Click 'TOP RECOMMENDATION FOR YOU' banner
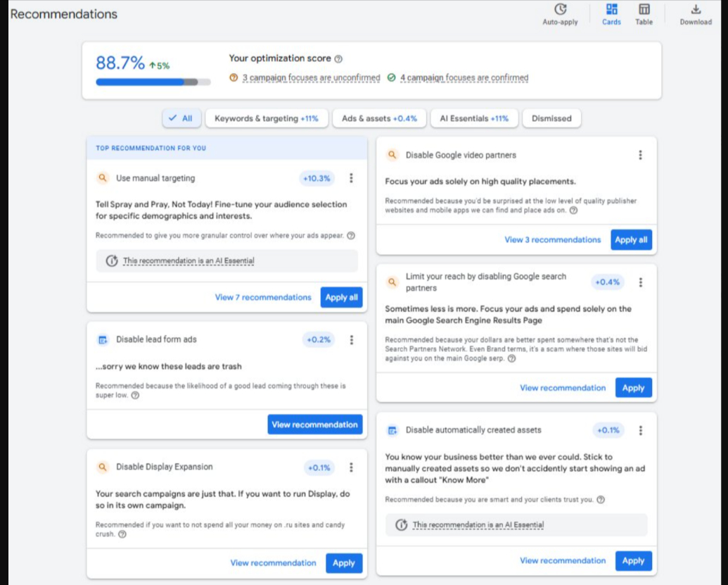Screen dimensions: 728x585 [x=227, y=149]
